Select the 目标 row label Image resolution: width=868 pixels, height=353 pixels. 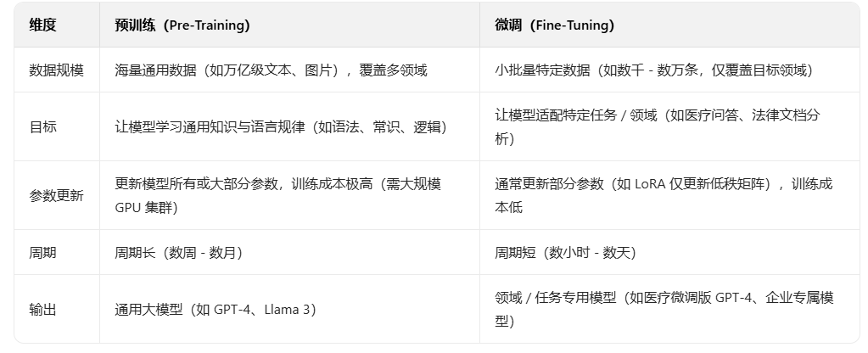(x=42, y=127)
